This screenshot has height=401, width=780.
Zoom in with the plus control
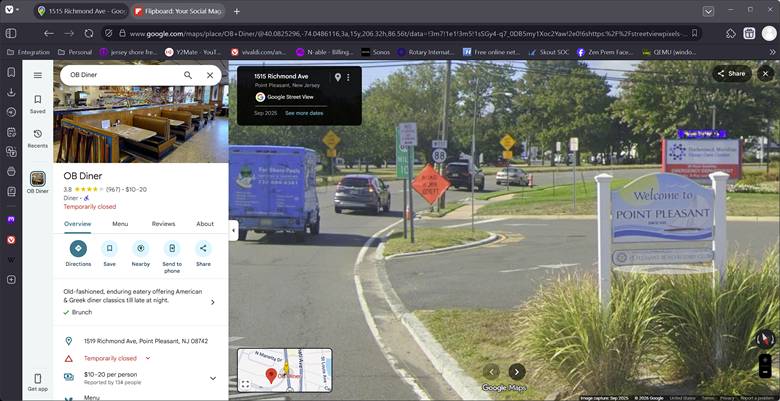(765, 361)
